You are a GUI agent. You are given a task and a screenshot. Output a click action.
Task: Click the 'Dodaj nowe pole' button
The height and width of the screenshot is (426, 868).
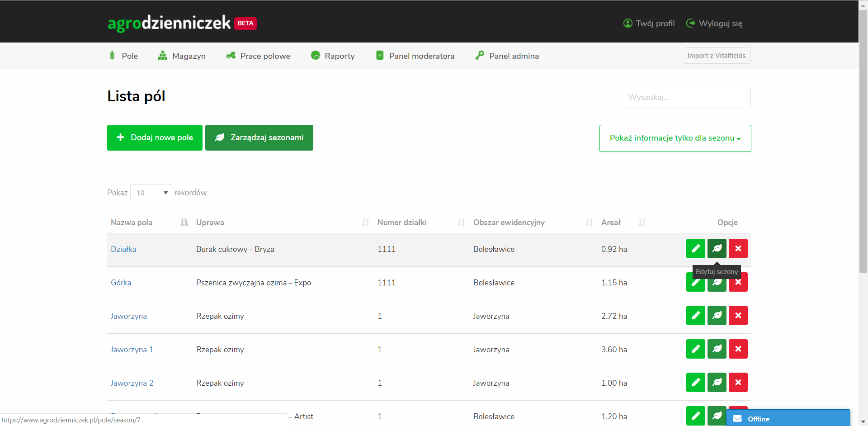(x=155, y=138)
